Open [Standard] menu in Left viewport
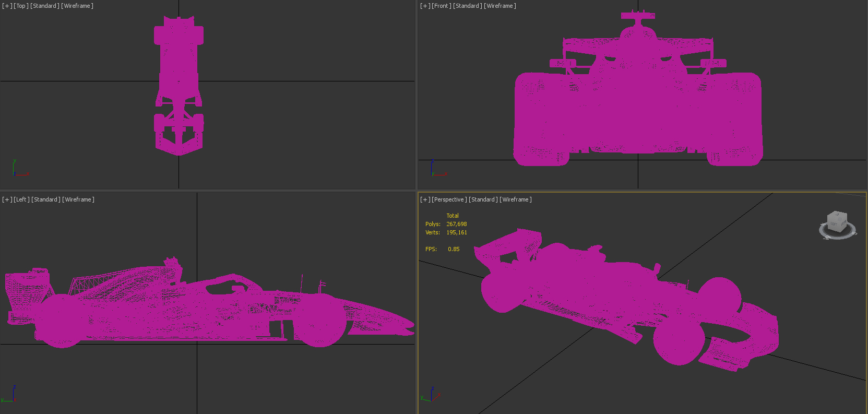Viewport: 868px width, 414px height. coord(46,199)
